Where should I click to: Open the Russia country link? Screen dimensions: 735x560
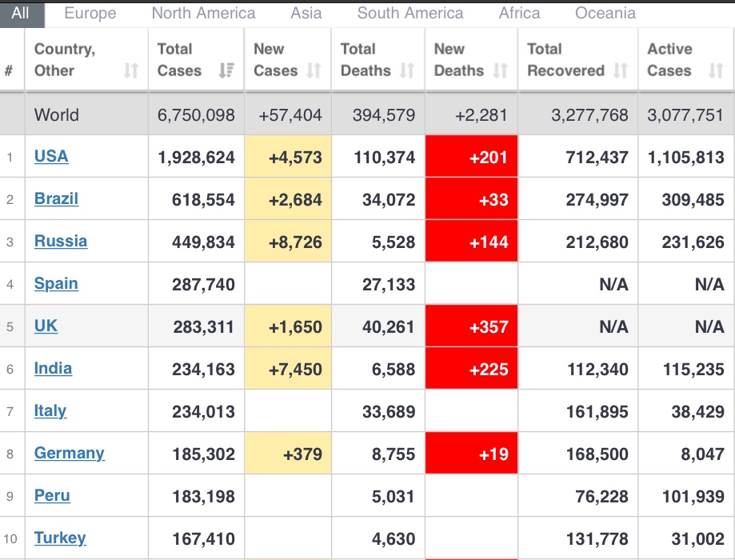61,241
